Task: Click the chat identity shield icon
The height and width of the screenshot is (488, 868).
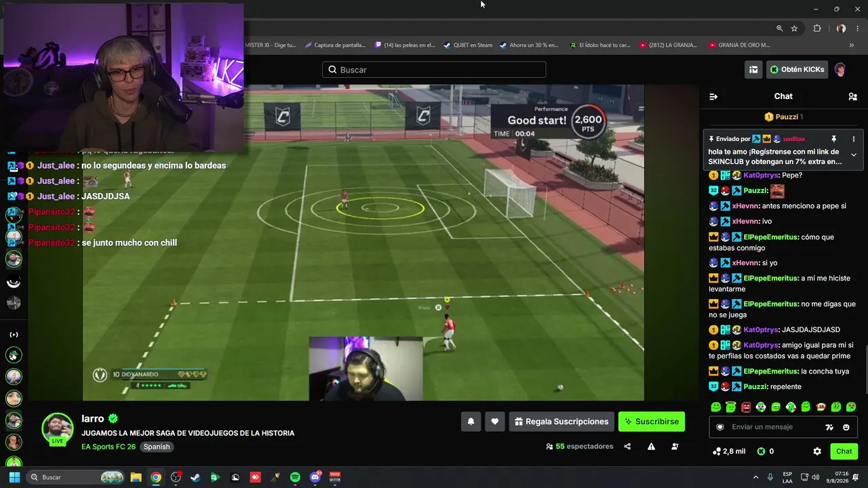Action: click(x=720, y=427)
